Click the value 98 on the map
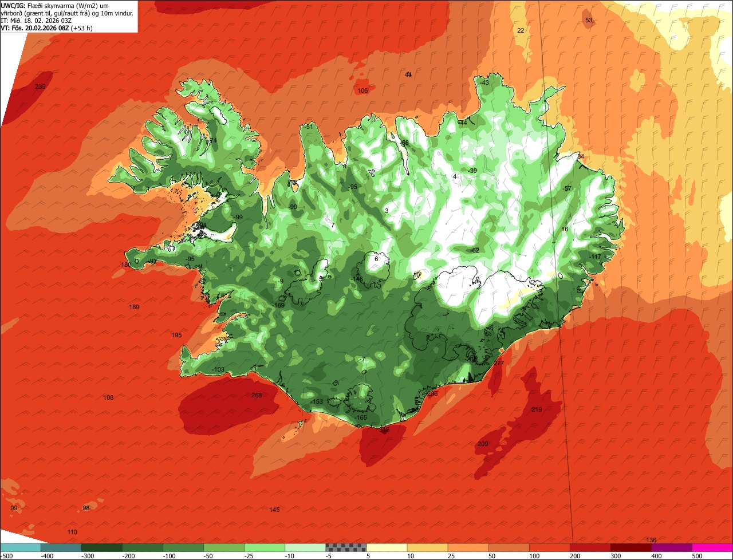Screen dimensions: 733x560 pos(86,508)
